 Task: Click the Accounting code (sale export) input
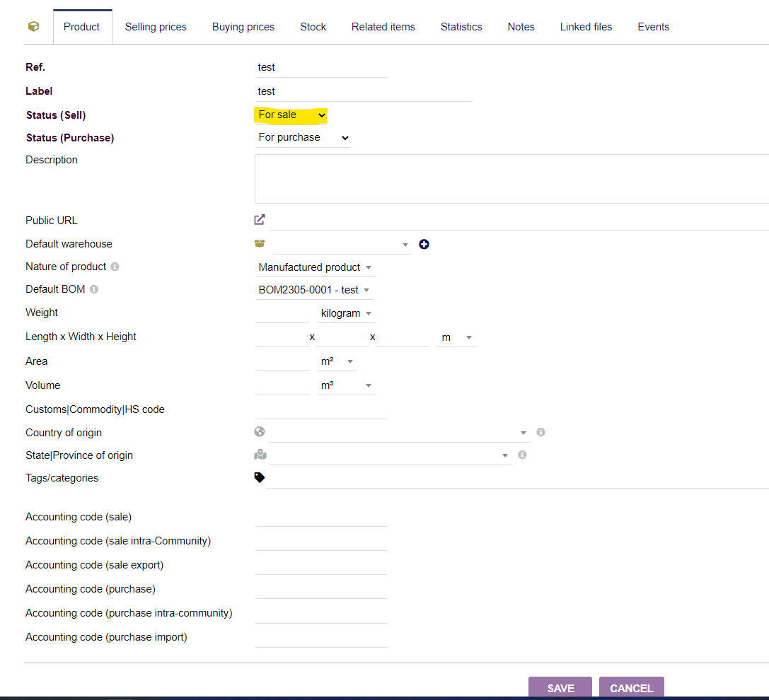click(321, 565)
